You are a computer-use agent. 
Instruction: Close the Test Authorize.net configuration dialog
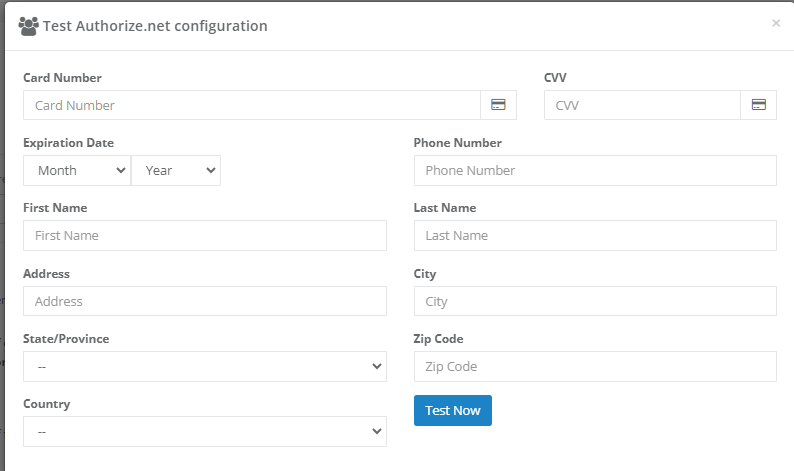[x=776, y=23]
